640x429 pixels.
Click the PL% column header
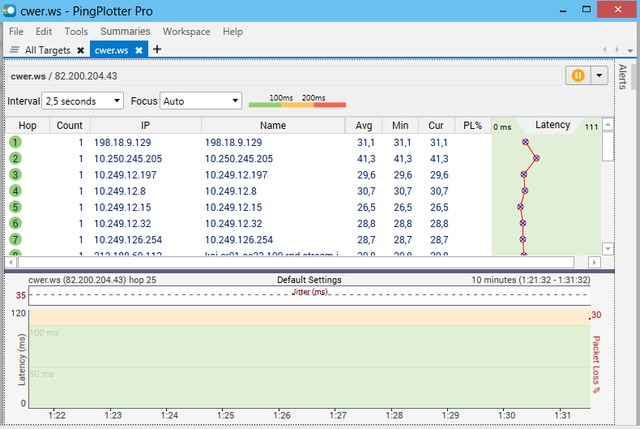473,125
